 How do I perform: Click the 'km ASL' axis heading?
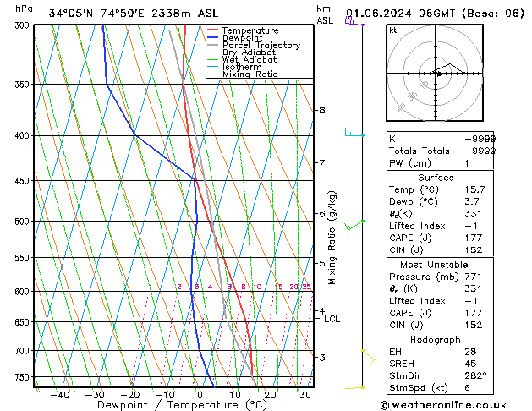coord(325,14)
